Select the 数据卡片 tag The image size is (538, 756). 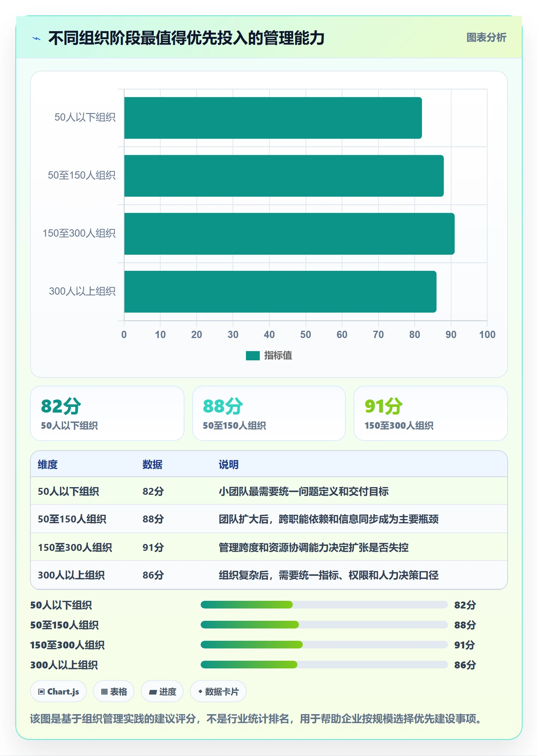(x=218, y=691)
